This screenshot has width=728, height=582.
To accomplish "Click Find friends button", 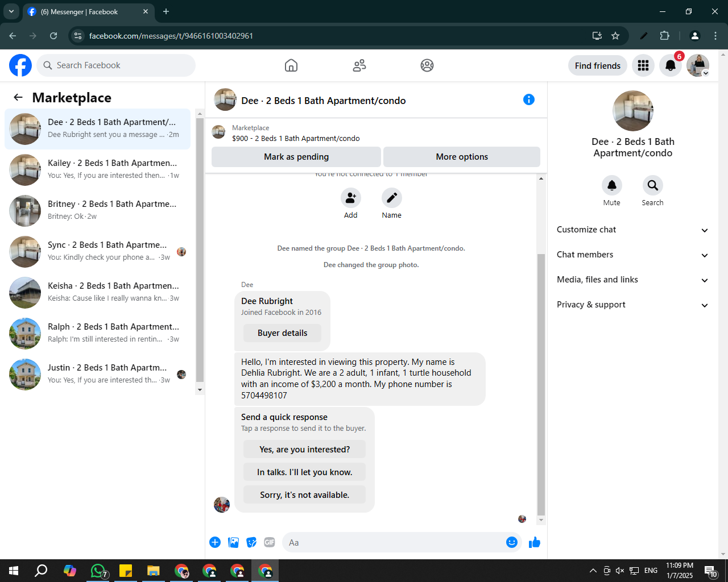I will [598, 65].
